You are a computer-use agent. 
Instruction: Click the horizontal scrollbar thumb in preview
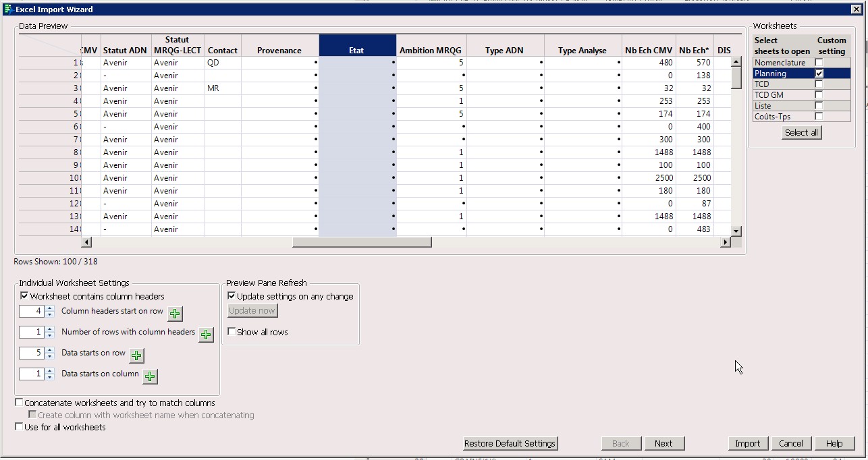point(362,242)
